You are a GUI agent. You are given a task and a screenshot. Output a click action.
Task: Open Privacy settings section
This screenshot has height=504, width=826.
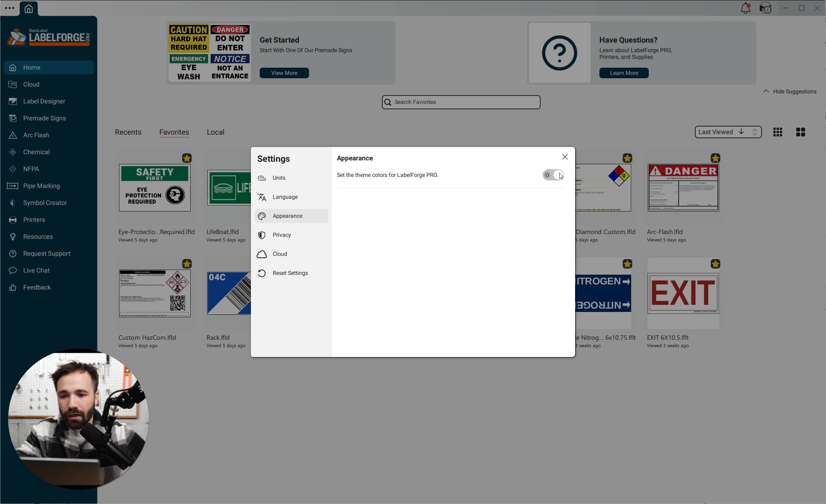pos(291,235)
